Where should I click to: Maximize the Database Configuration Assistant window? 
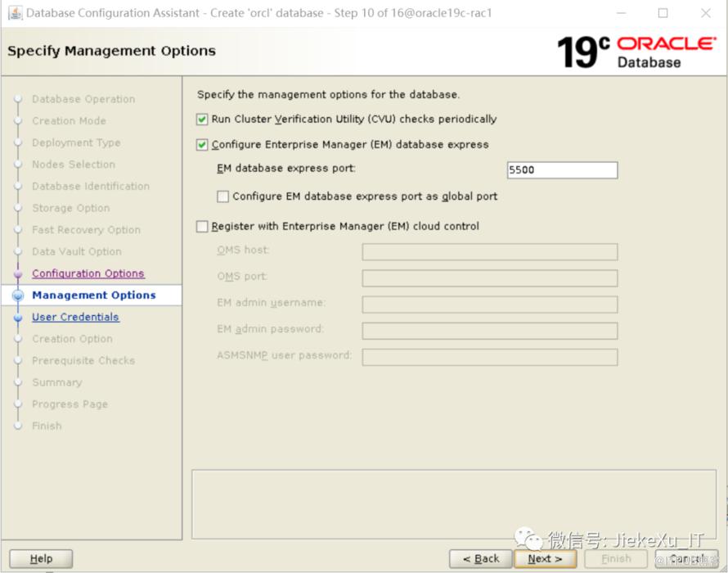coord(663,13)
